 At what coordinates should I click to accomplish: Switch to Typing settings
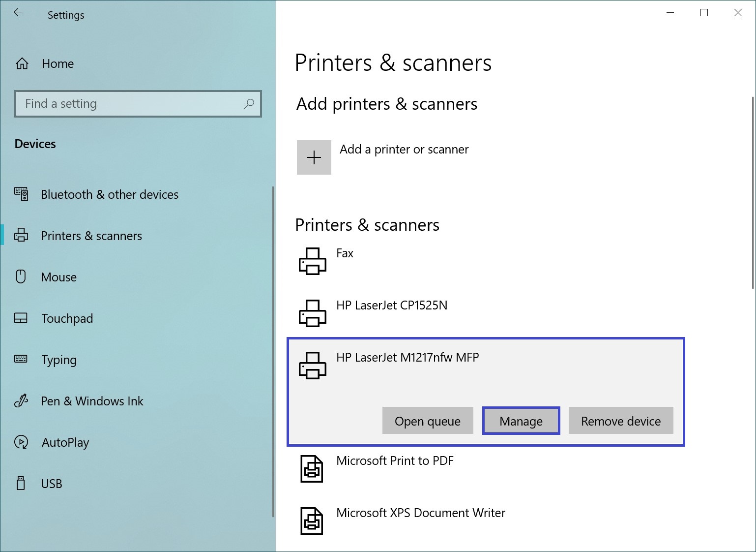pos(59,360)
